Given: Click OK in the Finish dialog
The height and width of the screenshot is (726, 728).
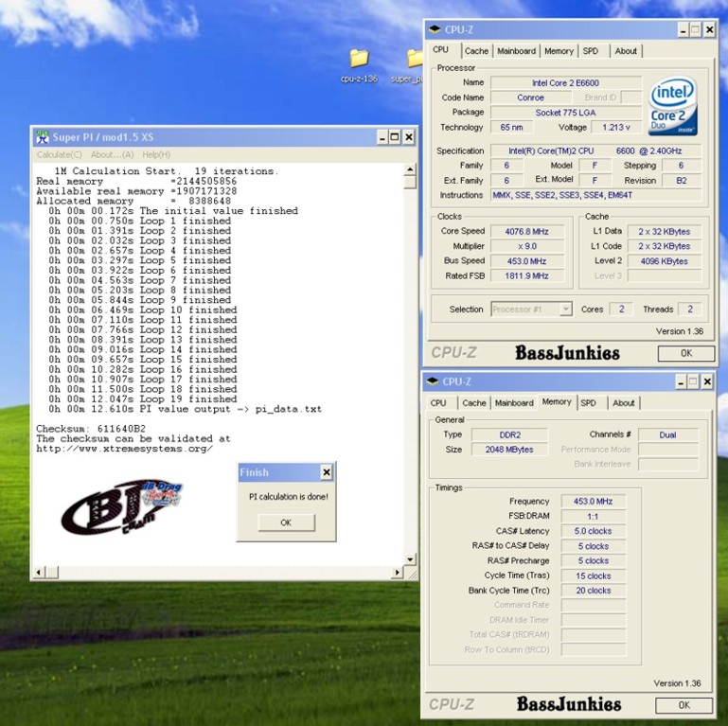Looking at the screenshot, I should pos(286,522).
